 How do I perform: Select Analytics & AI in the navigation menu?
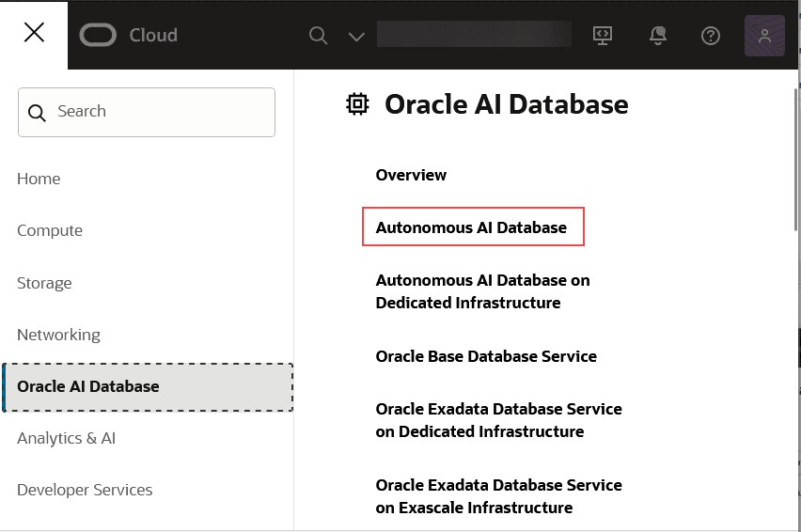click(67, 438)
